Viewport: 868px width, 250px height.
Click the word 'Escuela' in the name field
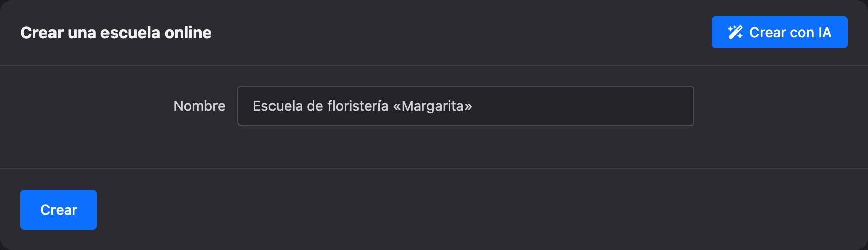point(278,106)
